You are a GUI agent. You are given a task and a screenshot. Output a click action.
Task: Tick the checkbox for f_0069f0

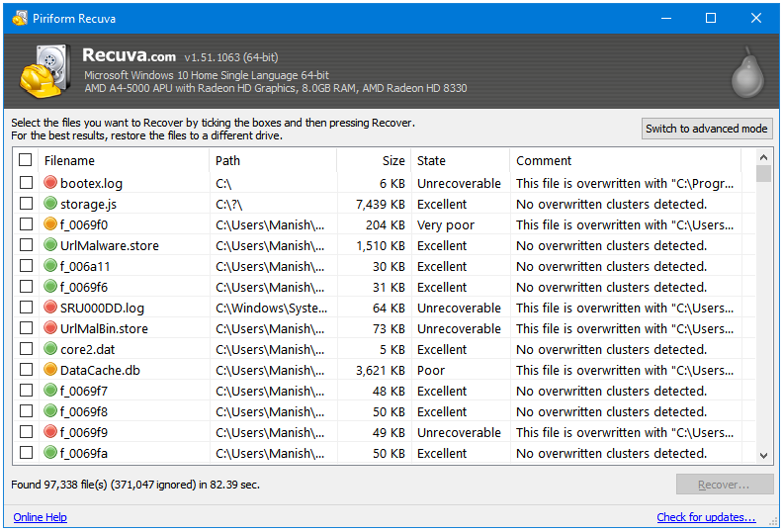(x=26, y=224)
